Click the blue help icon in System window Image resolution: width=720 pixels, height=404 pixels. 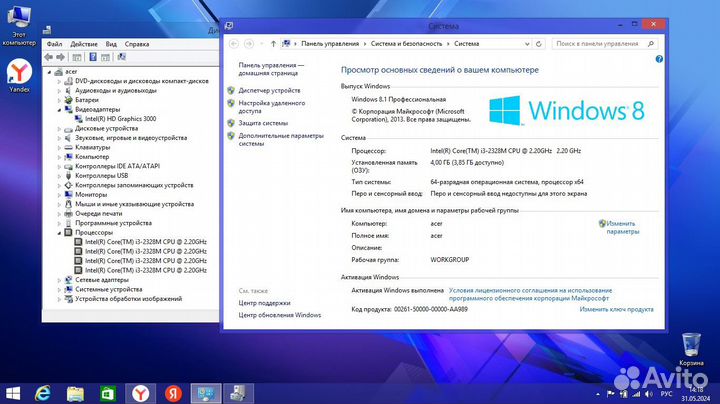click(659, 59)
